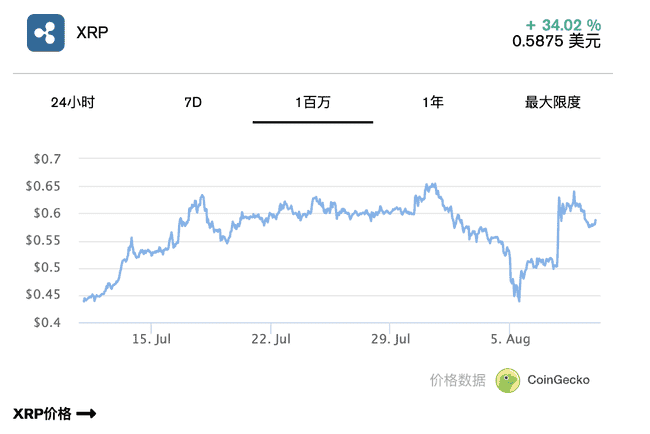Image resolution: width=650 pixels, height=434 pixels.
Task: Click the arrow next to XRP价格
Action: [86, 413]
